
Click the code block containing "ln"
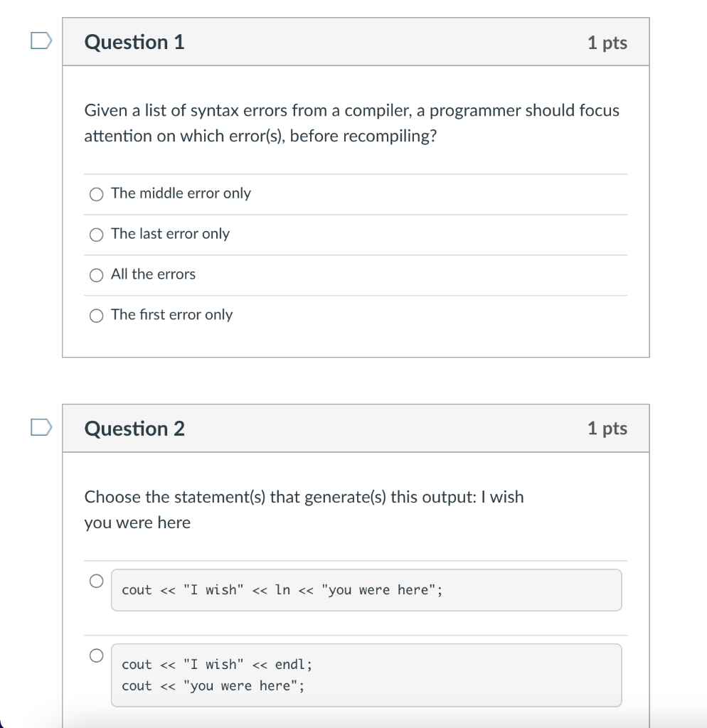[366, 590]
